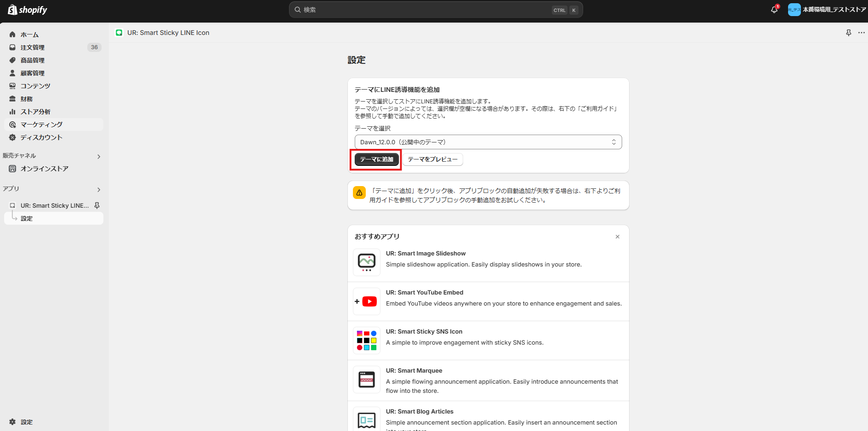Image resolution: width=868 pixels, height=431 pixels.
Task: Expand the アプリ section
Action: click(98, 189)
